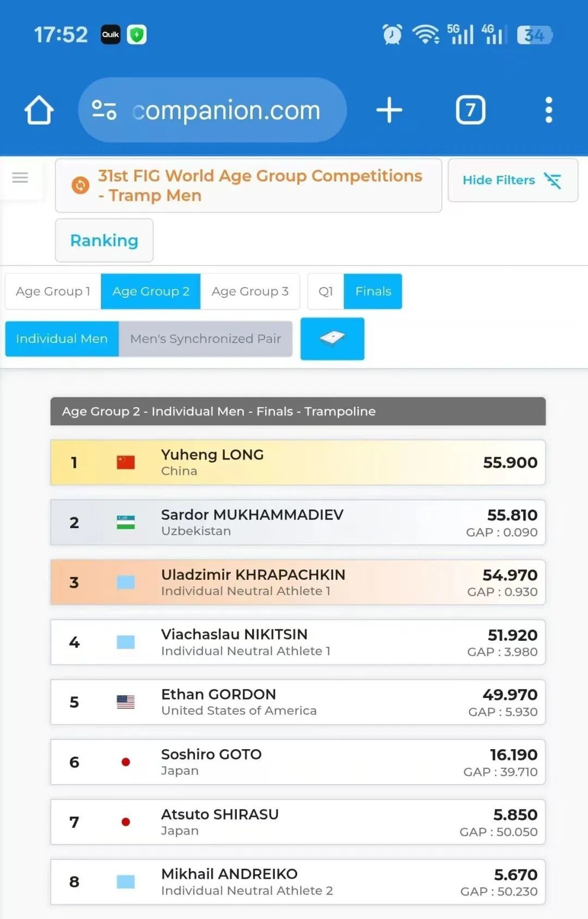Tap the site settings icon in address bar
The height and width of the screenshot is (919, 588).
coord(103,110)
